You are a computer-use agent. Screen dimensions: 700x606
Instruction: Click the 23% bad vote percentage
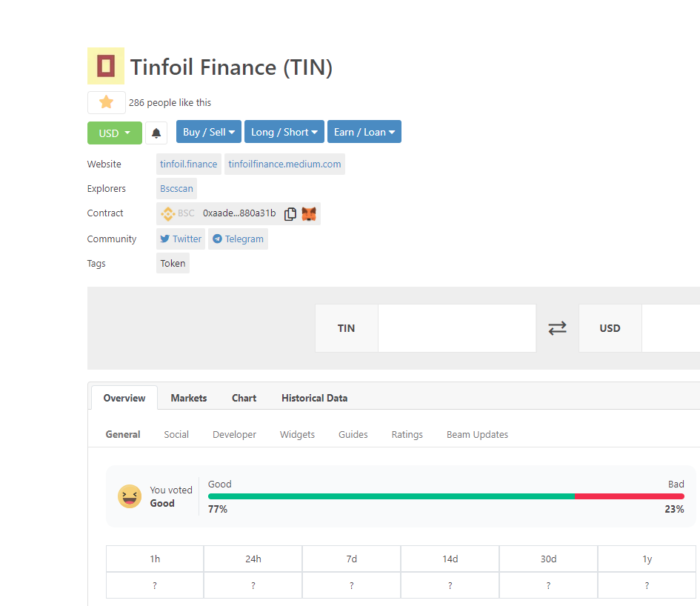point(675,509)
